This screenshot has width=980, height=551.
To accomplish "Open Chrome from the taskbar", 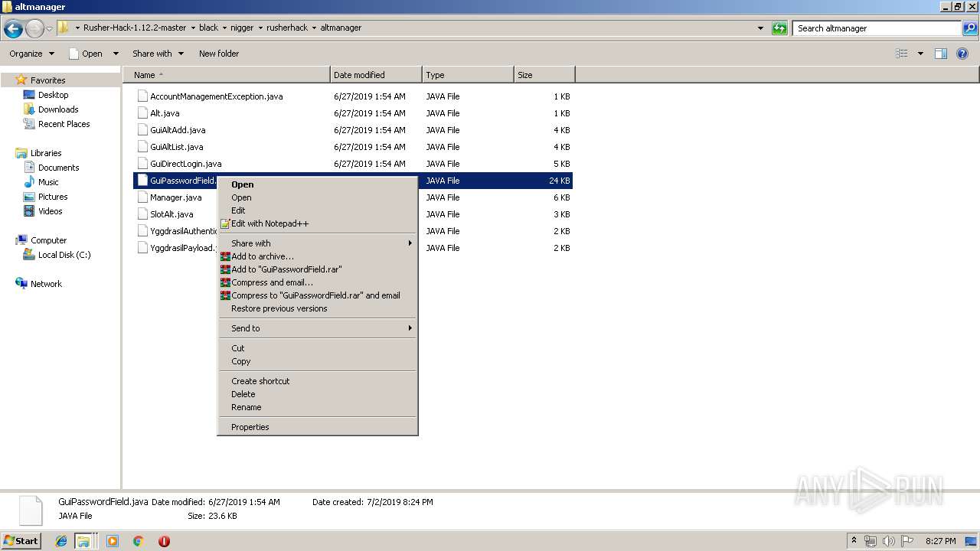I will (138, 541).
